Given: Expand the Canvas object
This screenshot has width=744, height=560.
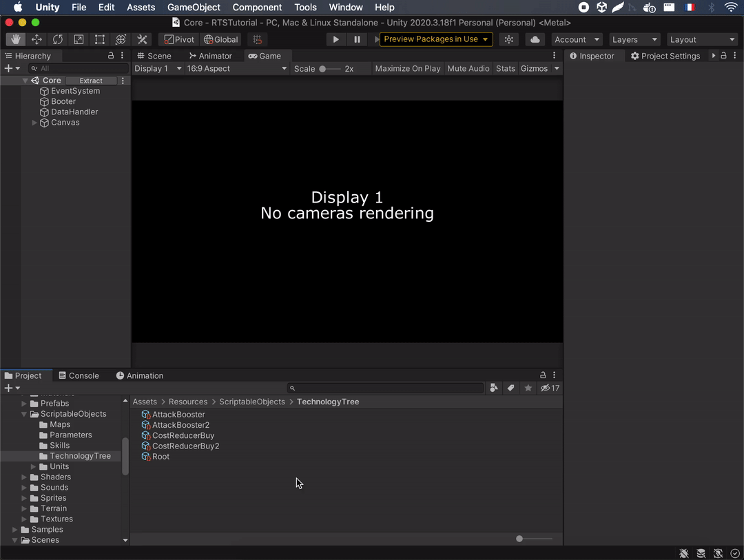Looking at the screenshot, I should click(34, 123).
